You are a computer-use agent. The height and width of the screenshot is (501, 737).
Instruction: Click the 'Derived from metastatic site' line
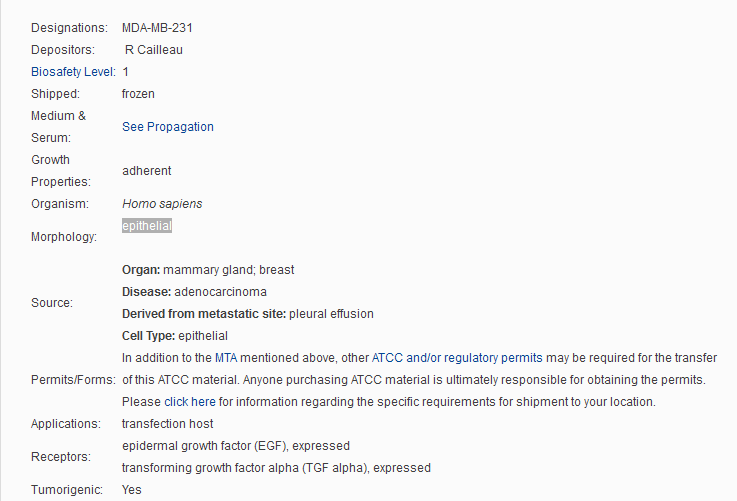[247, 314]
